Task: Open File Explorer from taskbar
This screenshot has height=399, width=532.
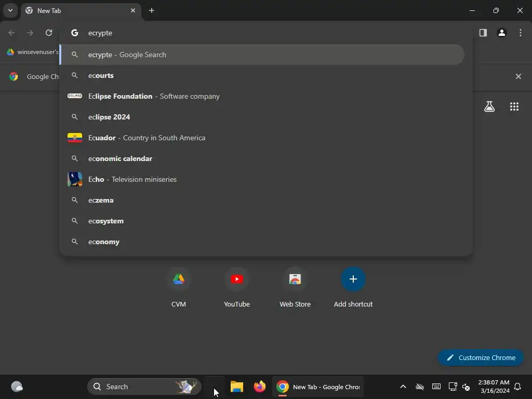Action: (x=237, y=387)
